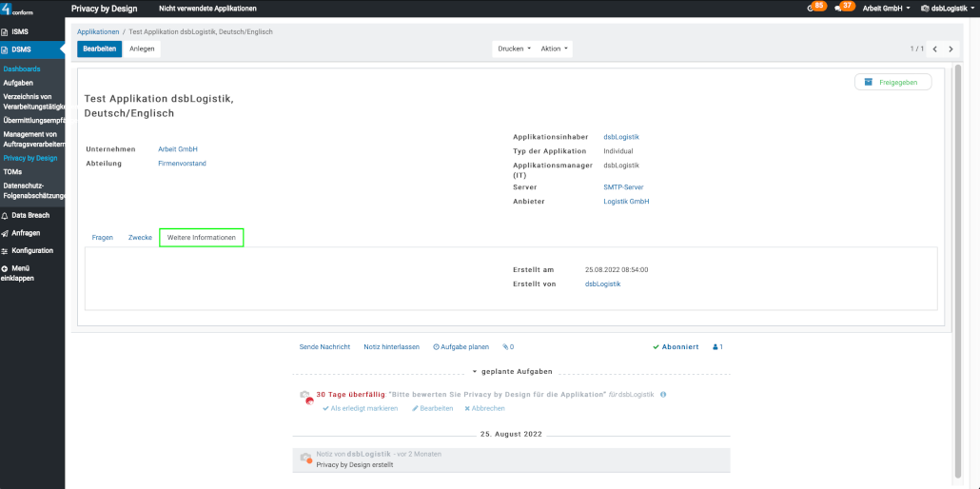Screen dimensions: 980x489
Task: Open the followers person icon
Action: click(x=717, y=347)
